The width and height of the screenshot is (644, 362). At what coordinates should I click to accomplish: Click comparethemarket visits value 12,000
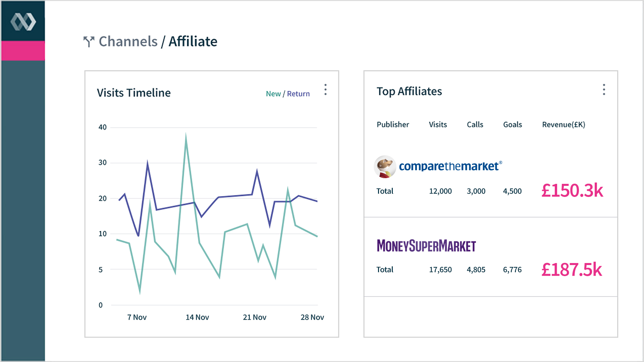440,191
